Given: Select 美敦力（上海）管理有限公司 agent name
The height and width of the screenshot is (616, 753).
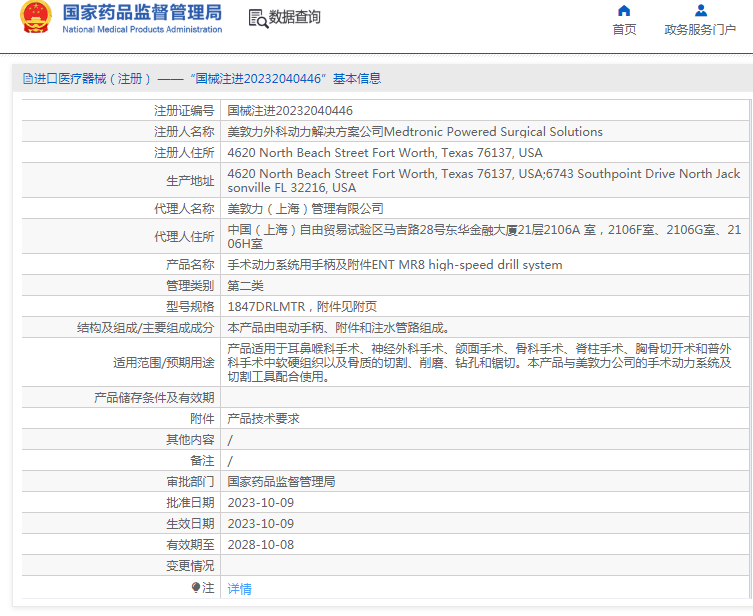Looking at the screenshot, I should click(x=305, y=209).
